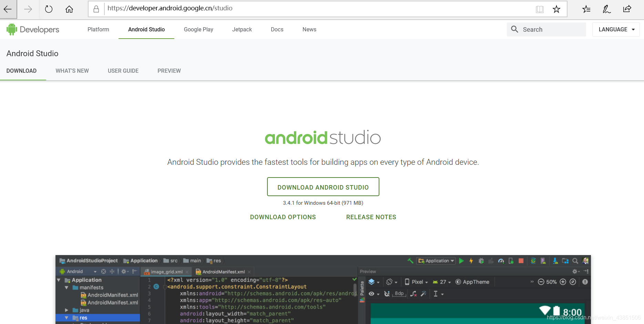Open the browser home page icon
Viewport: 644px width, 324px height.
[x=69, y=9]
